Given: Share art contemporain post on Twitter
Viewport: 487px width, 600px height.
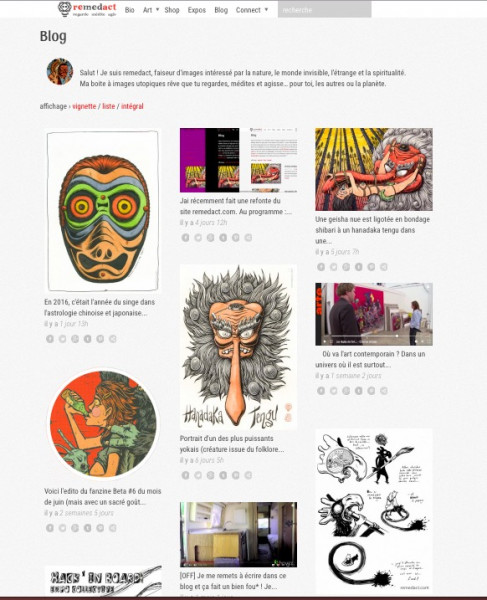Looking at the screenshot, I should click(334, 391).
